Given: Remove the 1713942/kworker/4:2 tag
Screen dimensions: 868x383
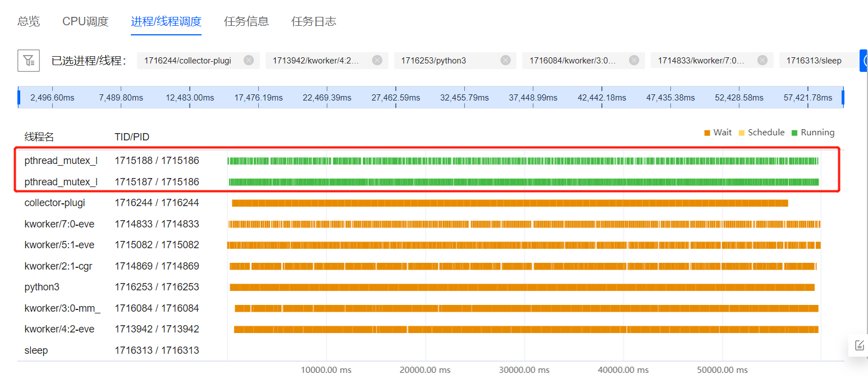Looking at the screenshot, I should point(377,61).
